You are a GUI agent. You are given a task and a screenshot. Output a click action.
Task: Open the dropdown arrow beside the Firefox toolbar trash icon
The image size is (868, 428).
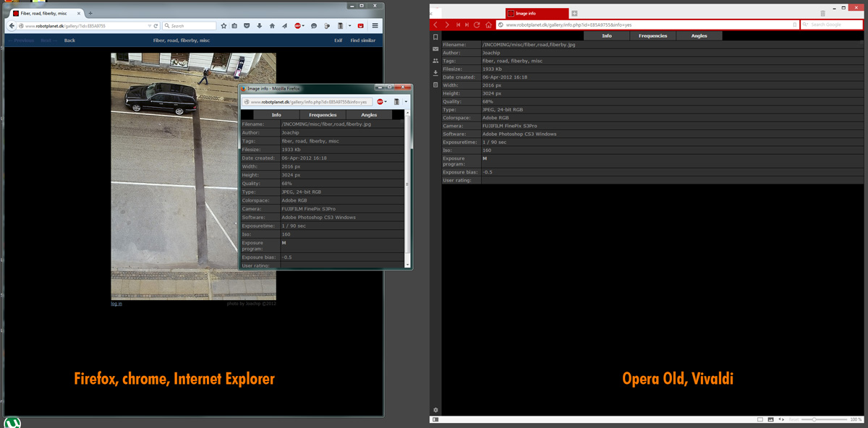coord(349,26)
